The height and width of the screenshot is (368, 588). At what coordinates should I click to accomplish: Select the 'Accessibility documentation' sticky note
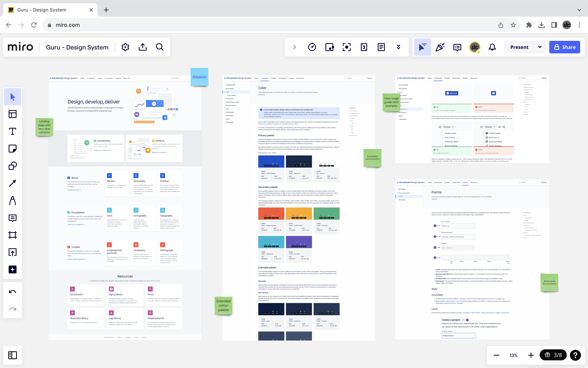(372, 158)
